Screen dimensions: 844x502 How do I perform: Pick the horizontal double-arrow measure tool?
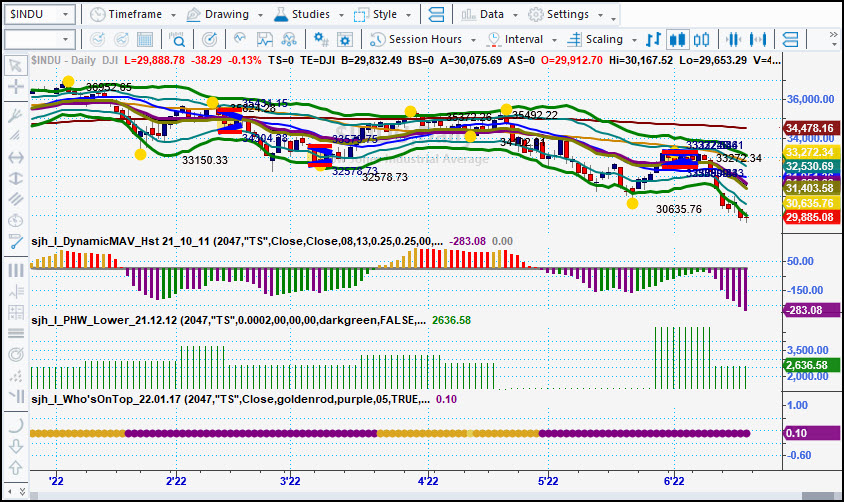(16, 157)
